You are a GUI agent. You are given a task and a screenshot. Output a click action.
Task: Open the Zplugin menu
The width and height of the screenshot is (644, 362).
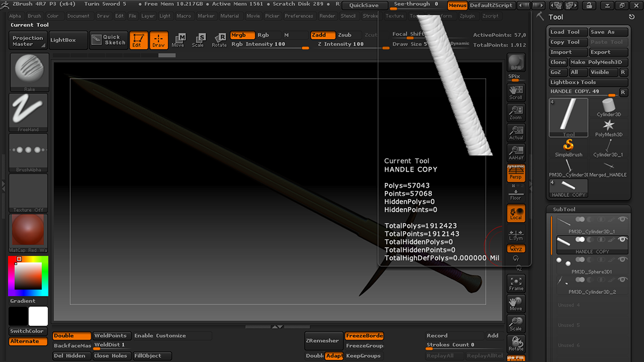(x=467, y=16)
